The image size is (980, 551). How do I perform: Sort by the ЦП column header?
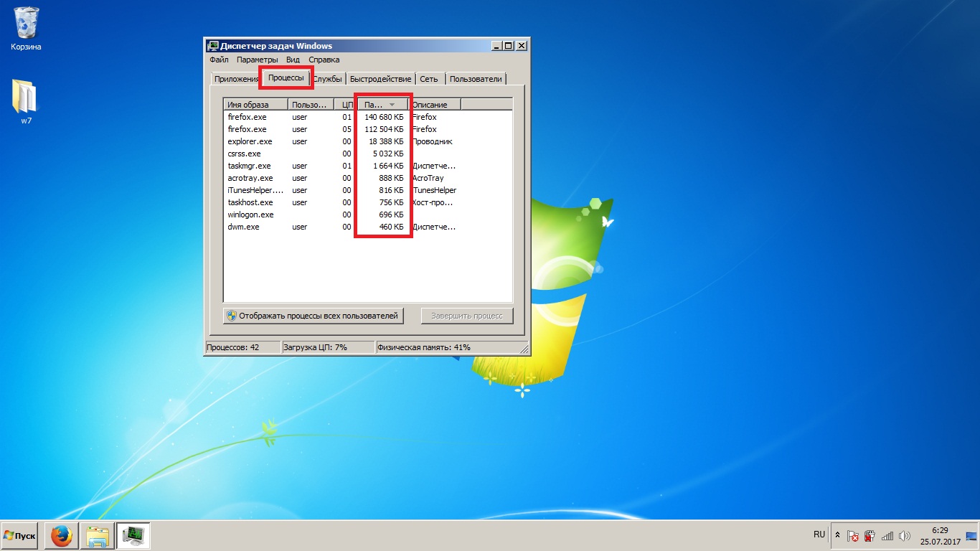(346, 105)
